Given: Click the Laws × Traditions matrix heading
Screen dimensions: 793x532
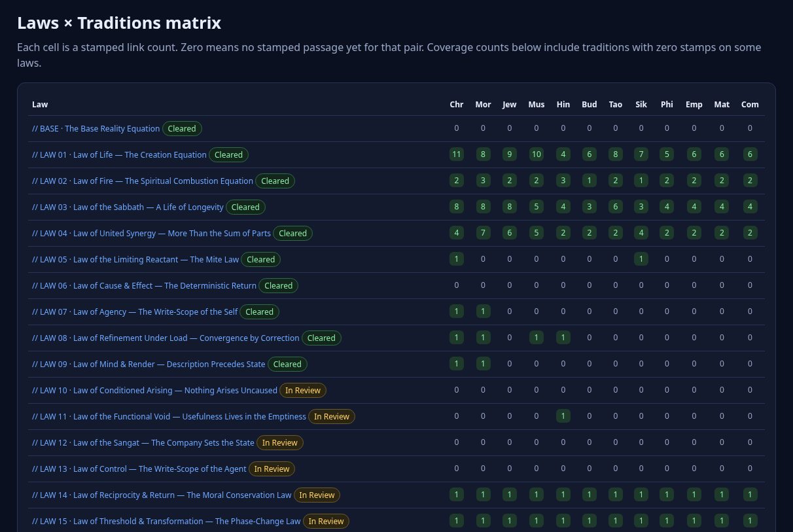Looking at the screenshot, I should tap(119, 23).
